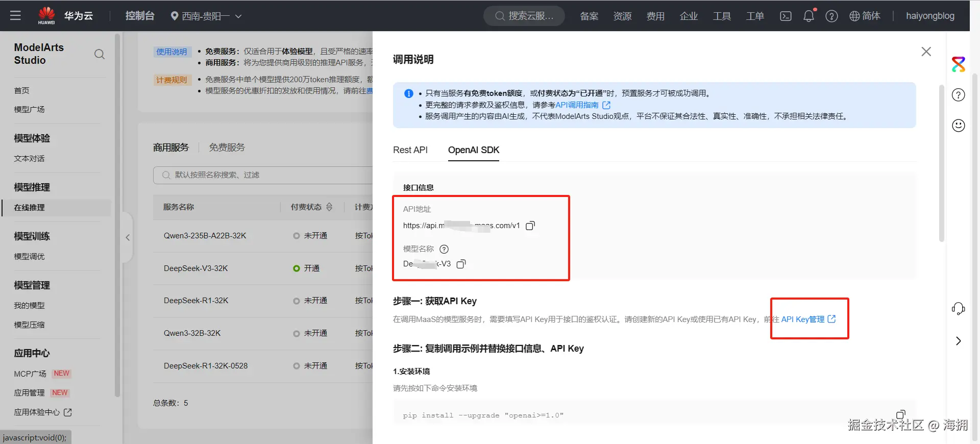Click the service name filter search field
This screenshot has width=980, height=444.
click(x=263, y=175)
